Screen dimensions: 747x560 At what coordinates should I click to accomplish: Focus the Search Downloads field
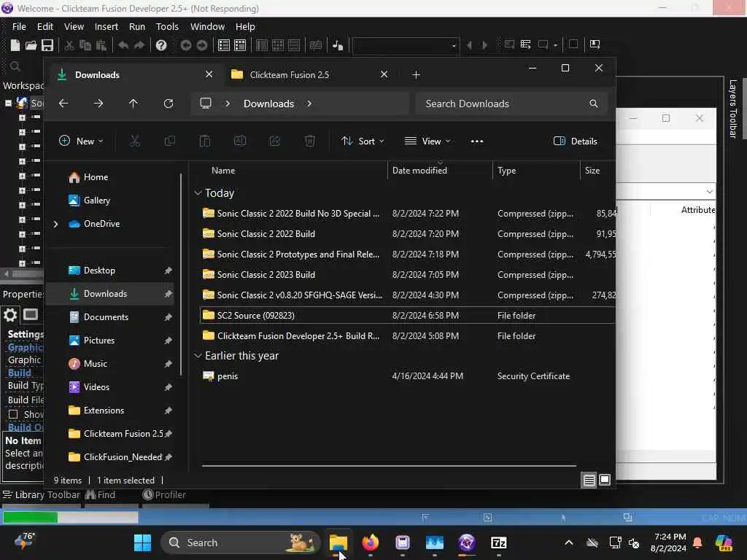(511, 104)
